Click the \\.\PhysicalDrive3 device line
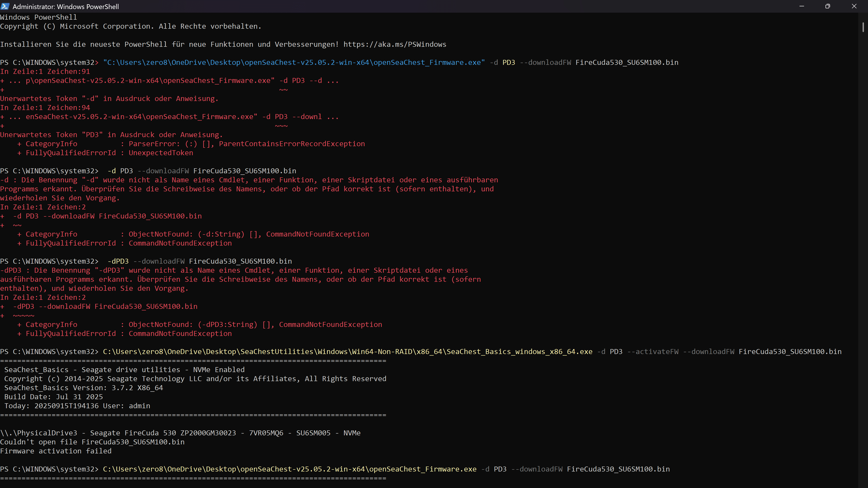Image resolution: width=868 pixels, height=488 pixels. pyautogui.click(x=180, y=433)
